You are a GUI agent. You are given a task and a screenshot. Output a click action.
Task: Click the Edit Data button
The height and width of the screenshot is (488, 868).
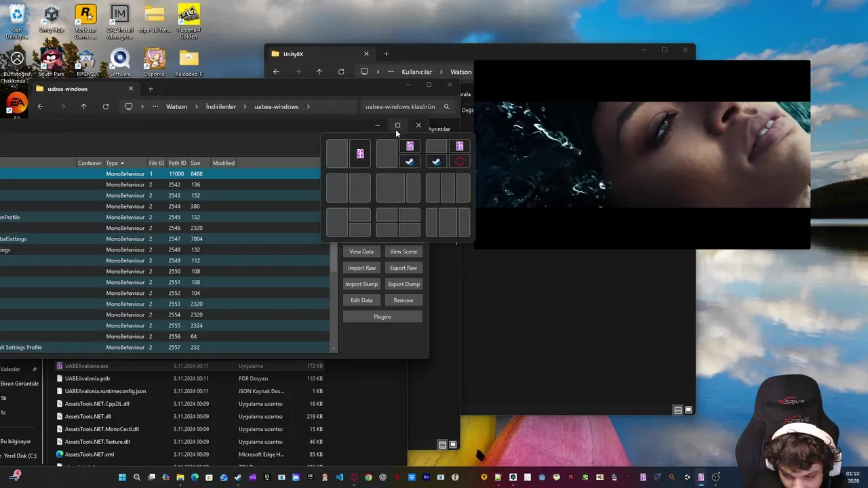[x=361, y=300]
